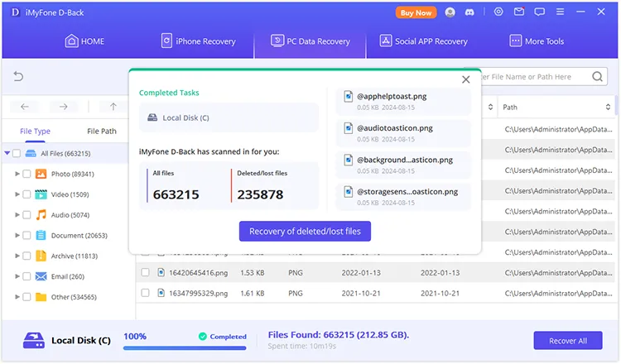
Task: Select checkbox for 16347995329.png row
Action: [146, 293]
